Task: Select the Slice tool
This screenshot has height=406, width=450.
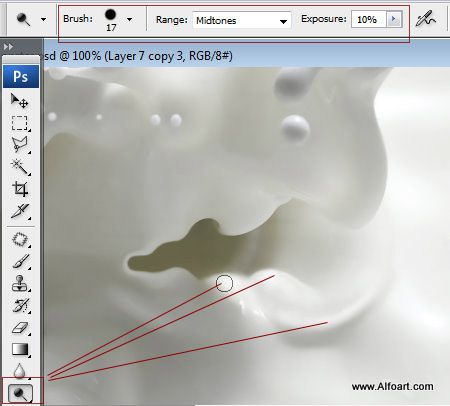Action: (20, 211)
